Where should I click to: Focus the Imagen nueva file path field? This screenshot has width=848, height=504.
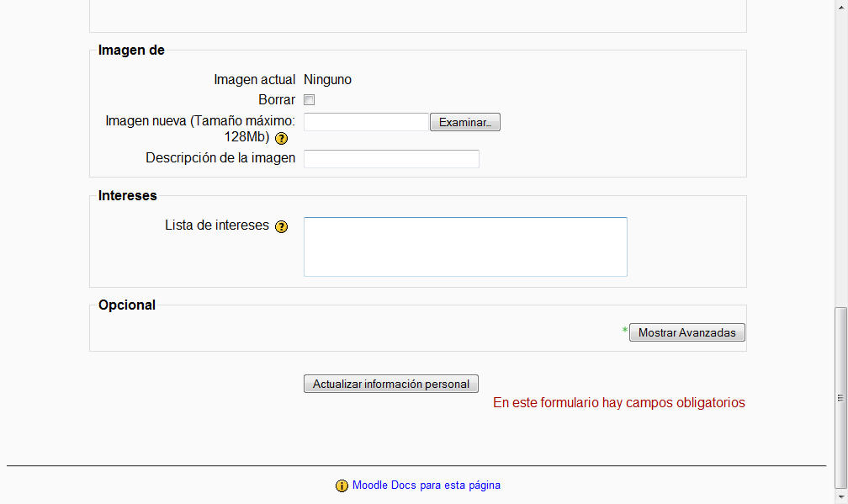366,122
